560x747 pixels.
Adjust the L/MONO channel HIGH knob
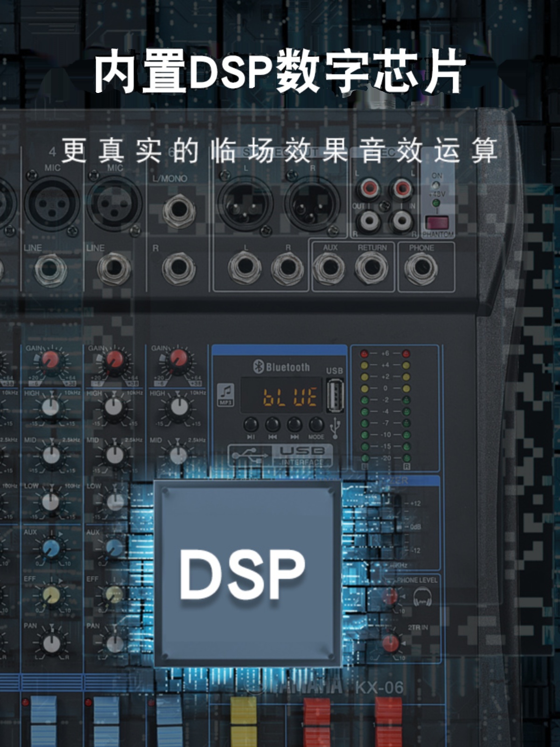tap(179, 407)
